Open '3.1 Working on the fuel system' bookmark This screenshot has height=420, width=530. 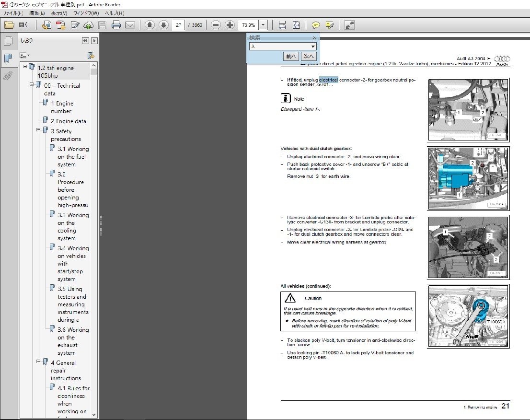[x=73, y=157]
